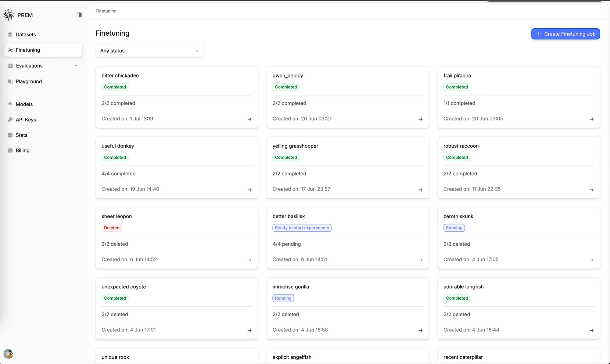
Task: Click the Running badge on zeroth skunk
Action: 454,228
